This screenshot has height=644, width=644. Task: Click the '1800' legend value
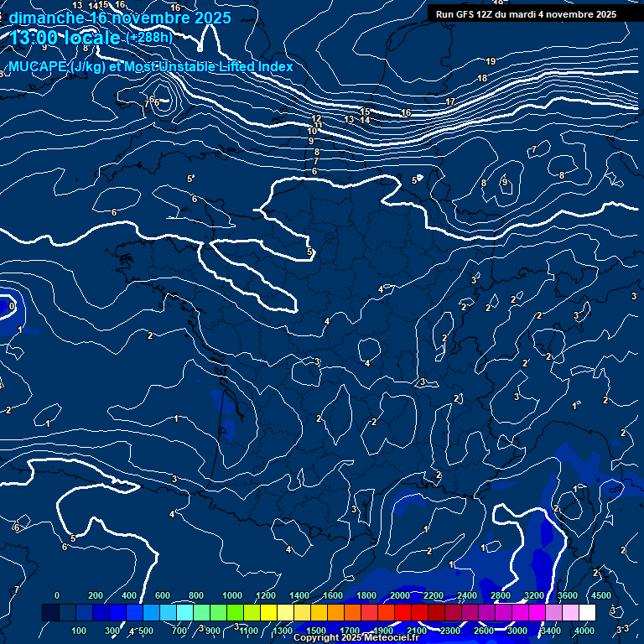pos(366,595)
